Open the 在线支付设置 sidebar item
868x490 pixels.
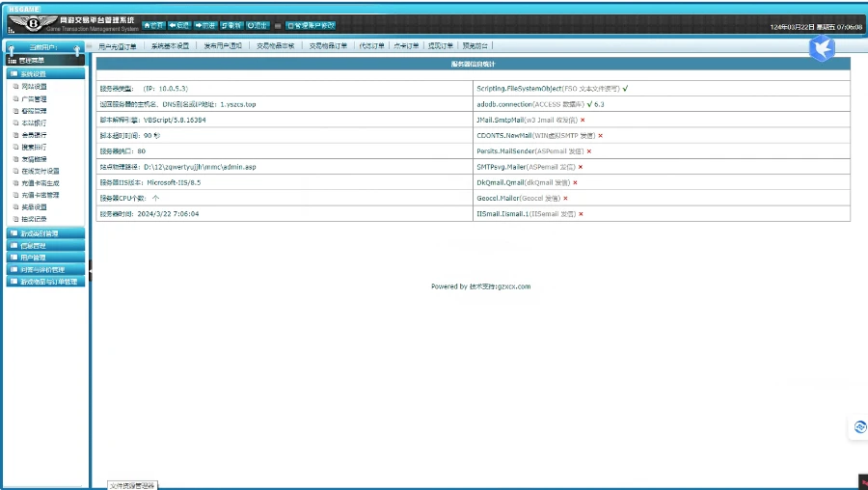coord(40,171)
